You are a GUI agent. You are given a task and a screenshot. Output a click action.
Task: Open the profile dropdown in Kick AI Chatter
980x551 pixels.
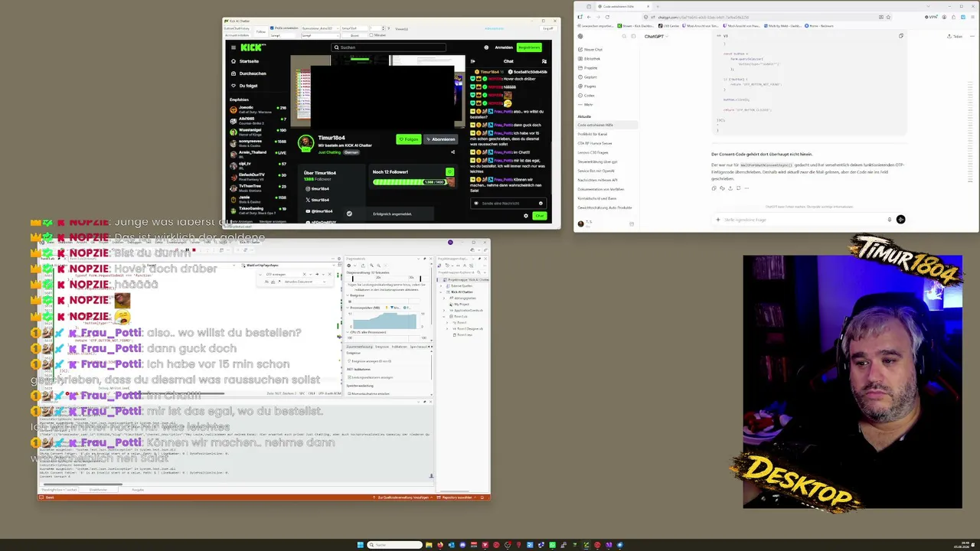319,28
